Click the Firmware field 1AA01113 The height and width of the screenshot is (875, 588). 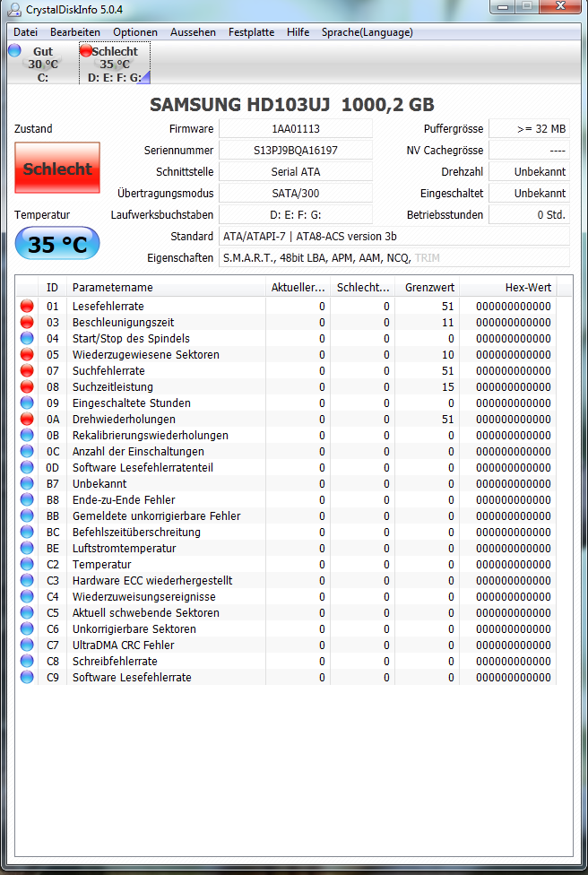(x=296, y=129)
